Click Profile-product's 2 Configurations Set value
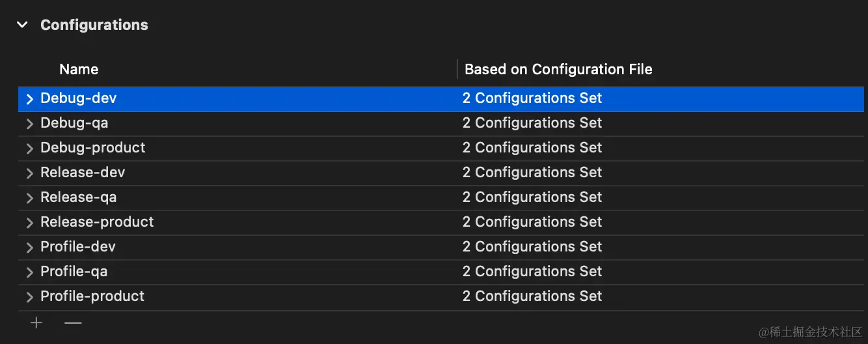Viewport: 868px width, 344px height. coord(532,296)
